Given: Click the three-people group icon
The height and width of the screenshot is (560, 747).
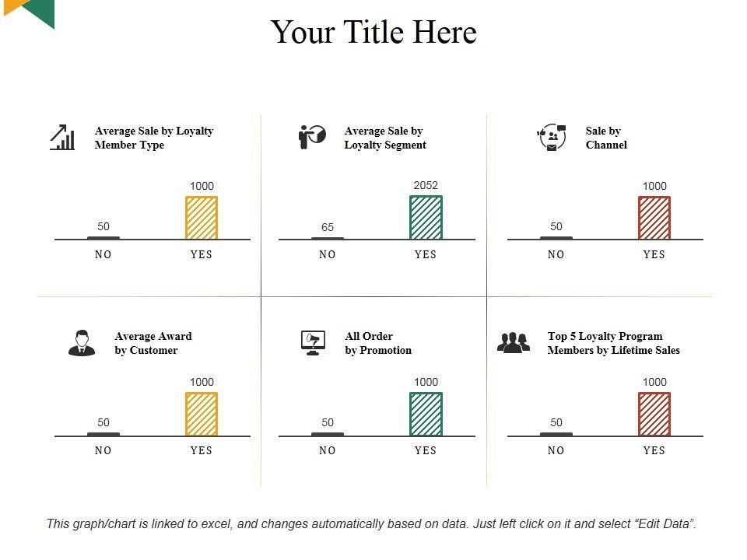Looking at the screenshot, I should tap(513, 343).
